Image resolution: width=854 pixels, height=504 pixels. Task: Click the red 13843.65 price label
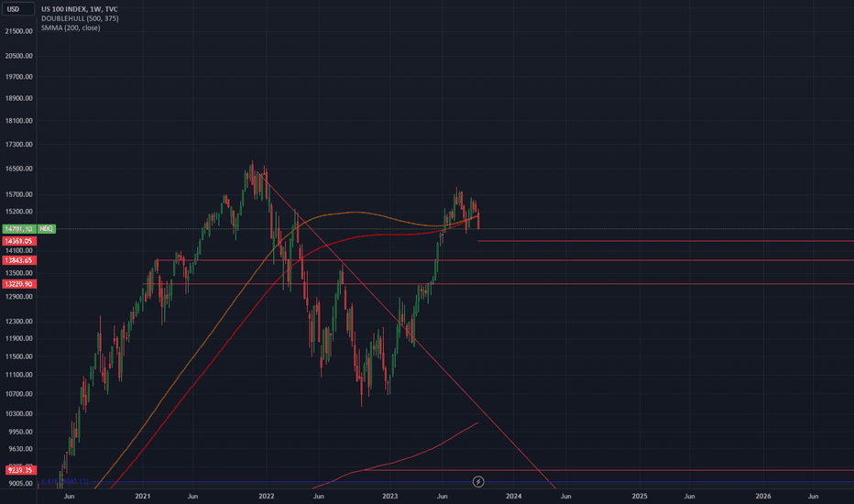point(19,260)
